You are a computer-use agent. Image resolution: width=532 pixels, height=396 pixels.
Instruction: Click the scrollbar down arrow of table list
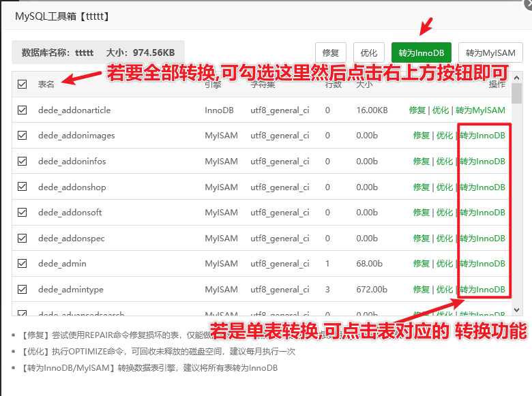[x=517, y=309]
